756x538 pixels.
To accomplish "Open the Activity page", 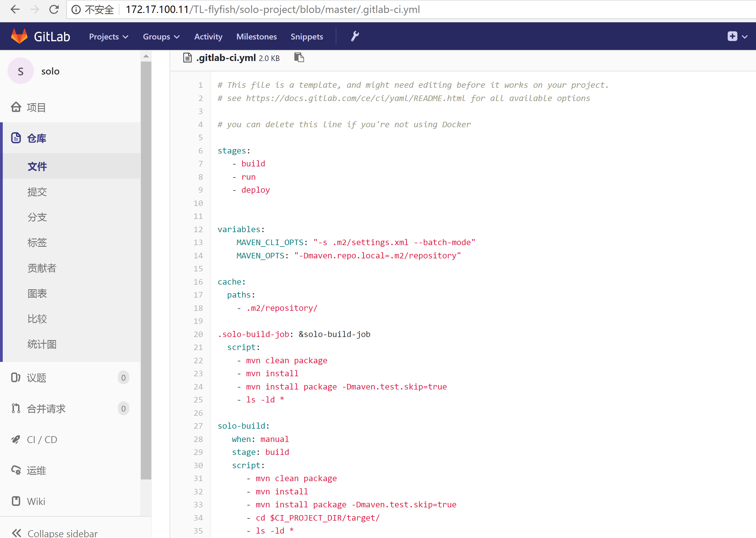I will coord(208,36).
